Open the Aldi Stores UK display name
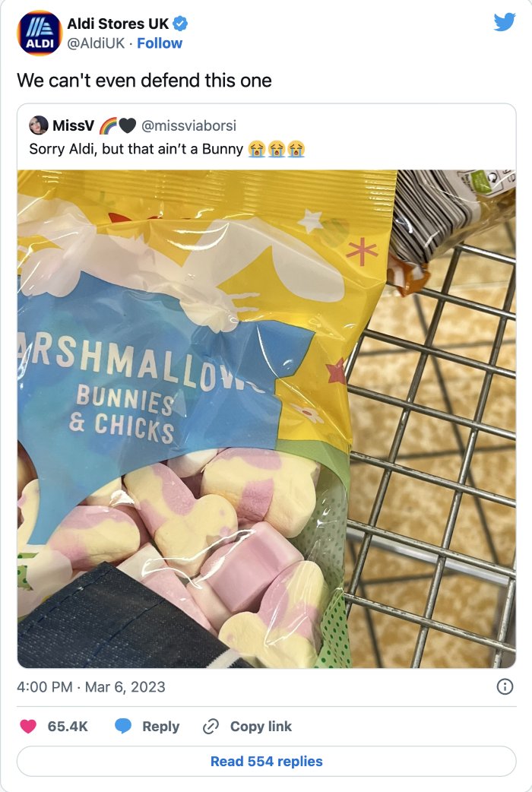Viewport: 532px width, 792px height. coord(118,24)
